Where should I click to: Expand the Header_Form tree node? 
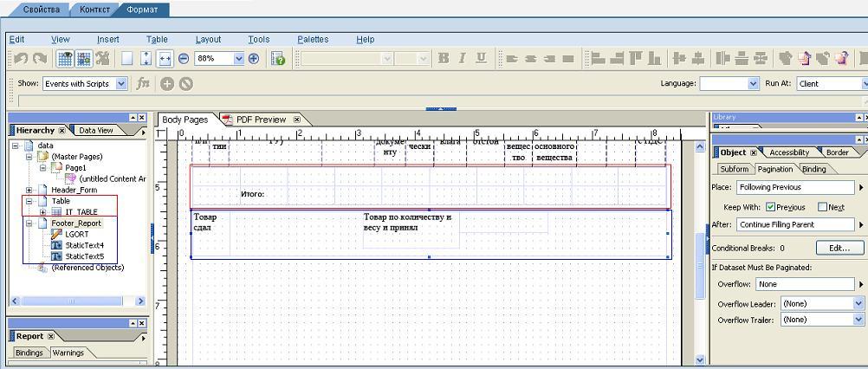tap(29, 191)
